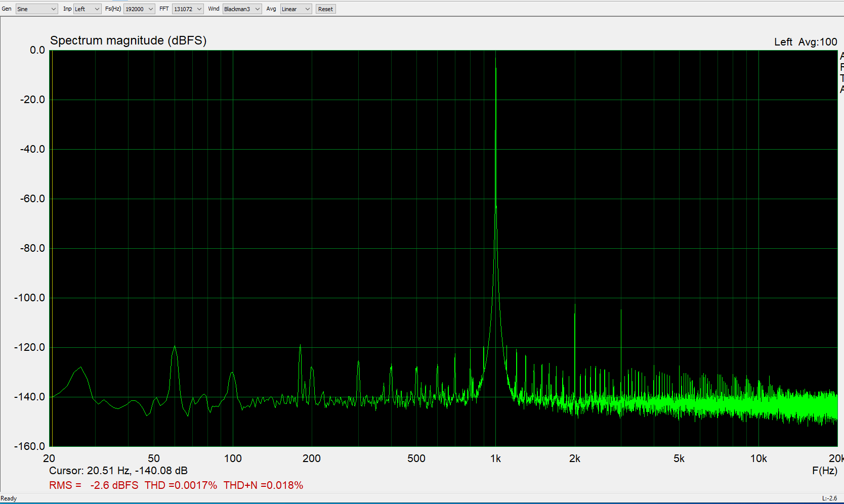
Task: Click the 'Spectrum magnitude (dBFS)' title
Action: [x=128, y=40]
